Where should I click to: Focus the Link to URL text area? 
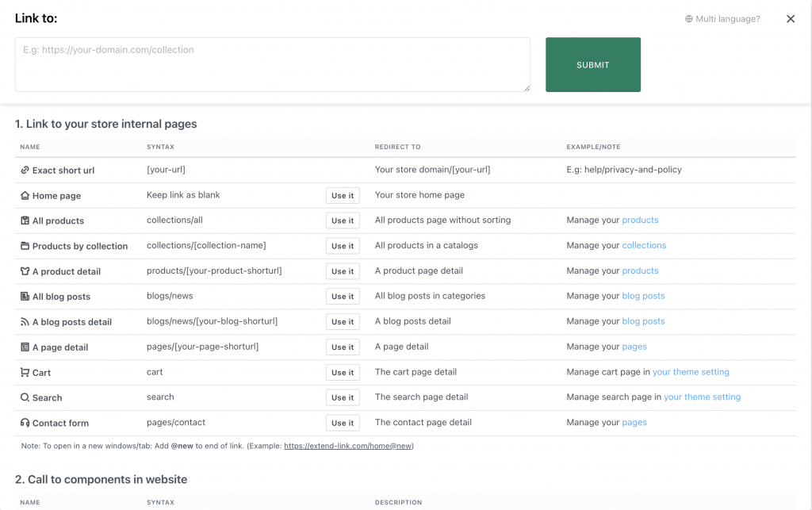(x=272, y=64)
